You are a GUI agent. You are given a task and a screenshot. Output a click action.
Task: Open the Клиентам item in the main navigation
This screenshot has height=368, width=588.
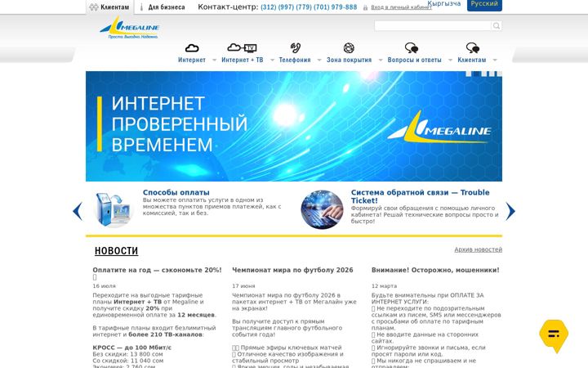point(472,60)
